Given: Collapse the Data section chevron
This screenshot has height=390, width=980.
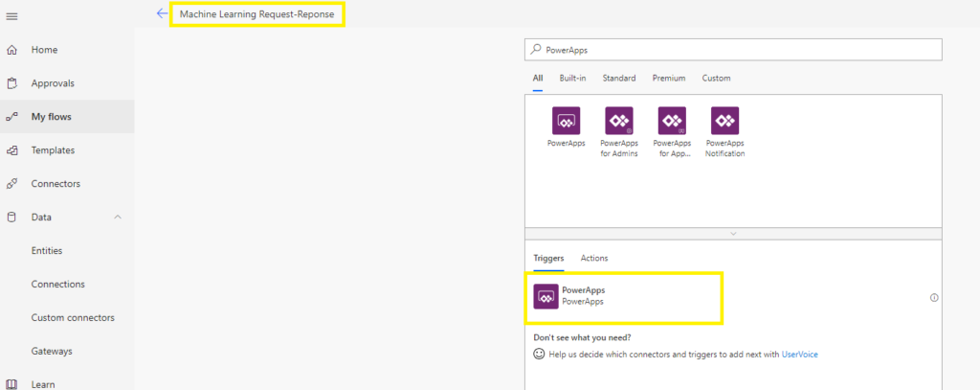Looking at the screenshot, I should [118, 218].
